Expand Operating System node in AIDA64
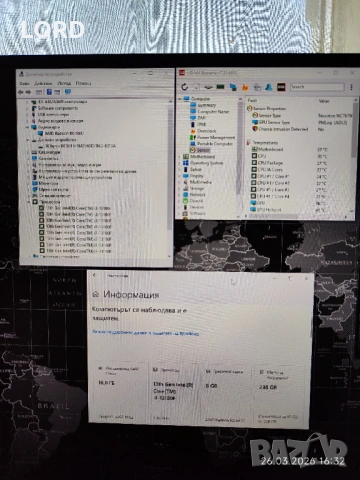Screen dimensions: 360x480 pyautogui.click(x=180, y=163)
